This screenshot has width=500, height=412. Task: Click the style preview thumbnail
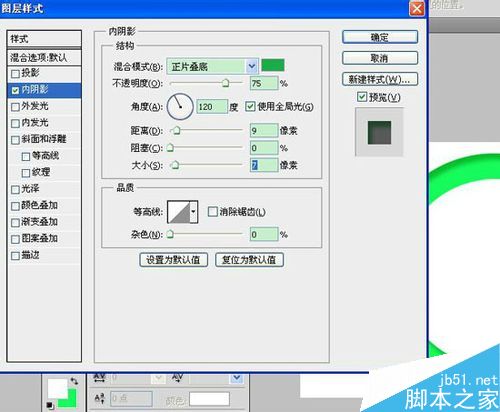(379, 132)
